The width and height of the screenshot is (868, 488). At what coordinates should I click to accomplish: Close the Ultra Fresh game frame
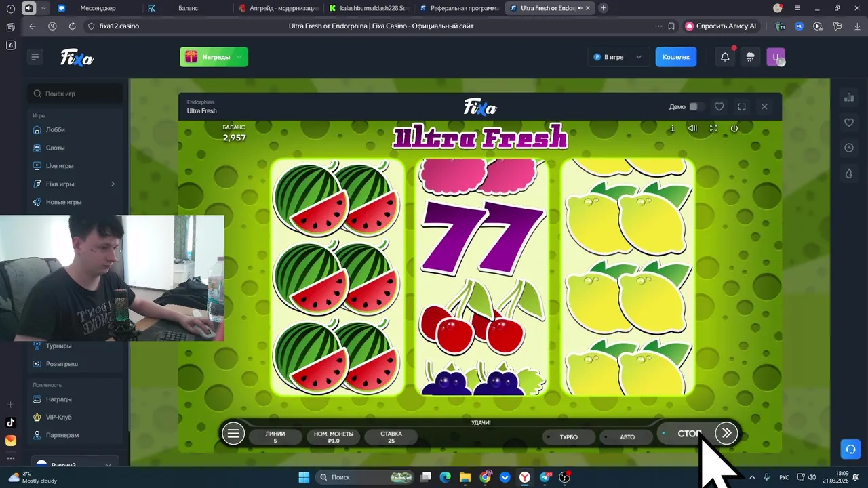click(764, 106)
